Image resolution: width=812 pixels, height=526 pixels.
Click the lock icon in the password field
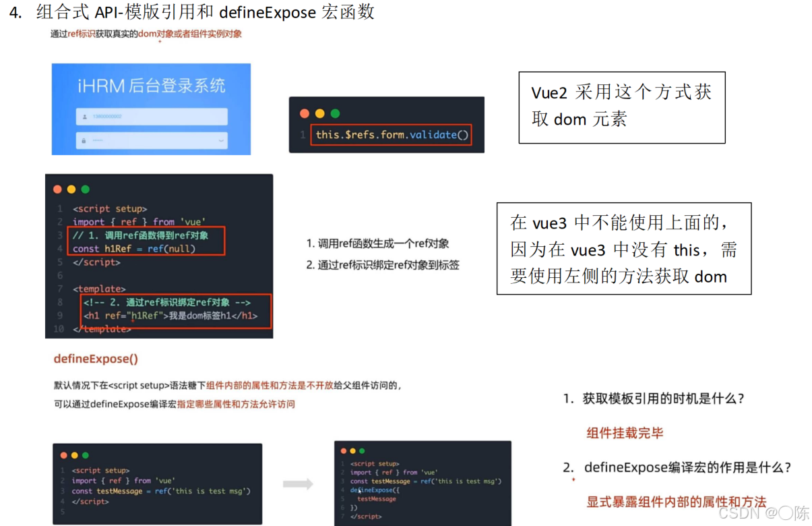84,140
